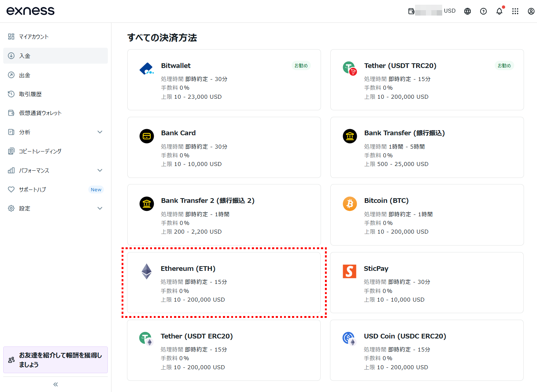Go to 出金 in sidebar

click(x=55, y=75)
